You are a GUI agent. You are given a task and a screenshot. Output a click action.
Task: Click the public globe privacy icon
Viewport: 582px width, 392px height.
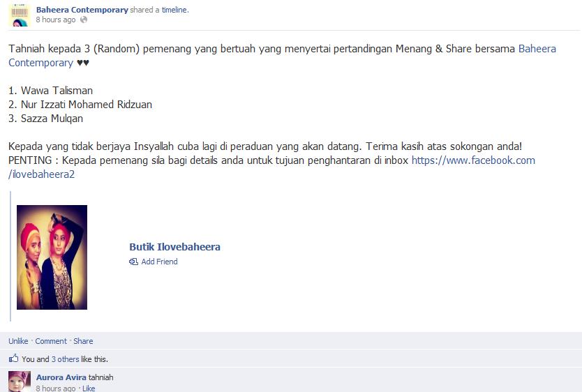pyautogui.click(x=84, y=20)
